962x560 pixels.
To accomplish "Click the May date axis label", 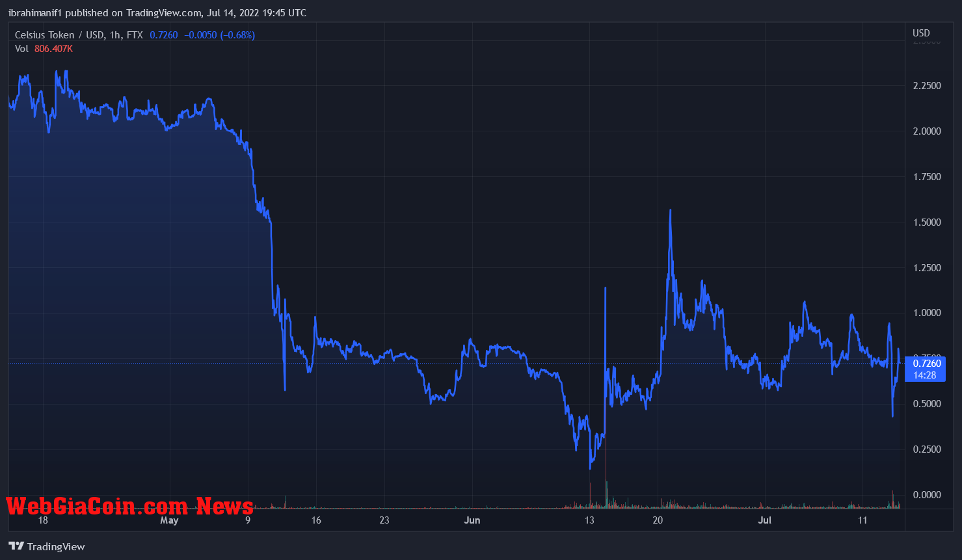I will (x=169, y=520).
